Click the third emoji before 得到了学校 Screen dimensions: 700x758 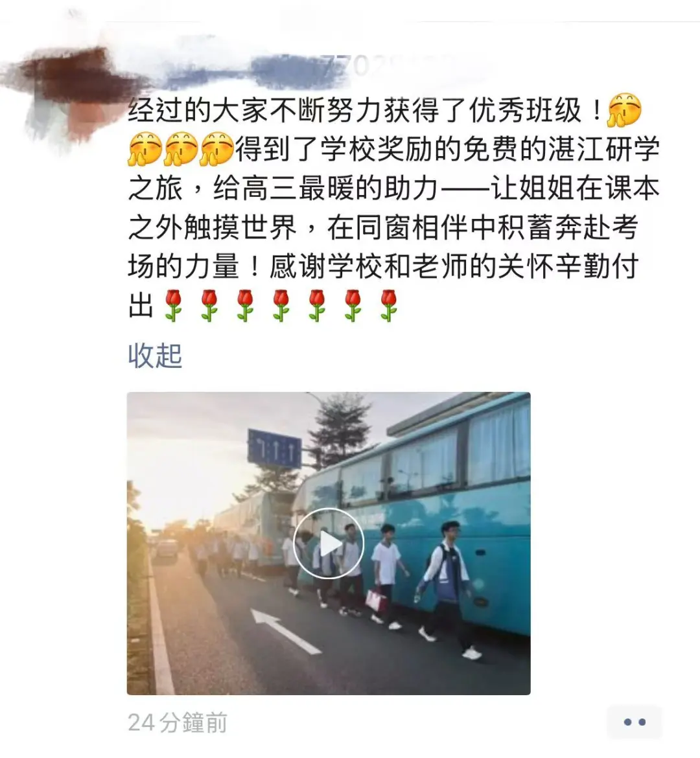(x=216, y=149)
